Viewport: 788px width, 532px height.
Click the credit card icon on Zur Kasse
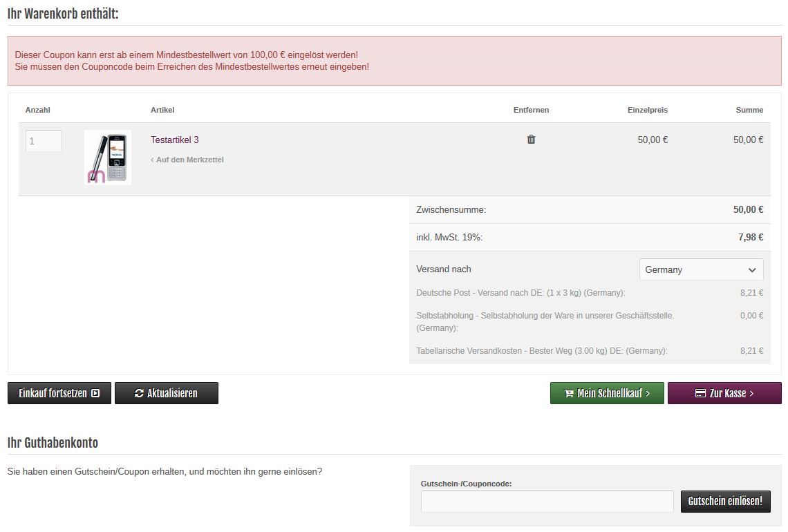click(x=700, y=393)
